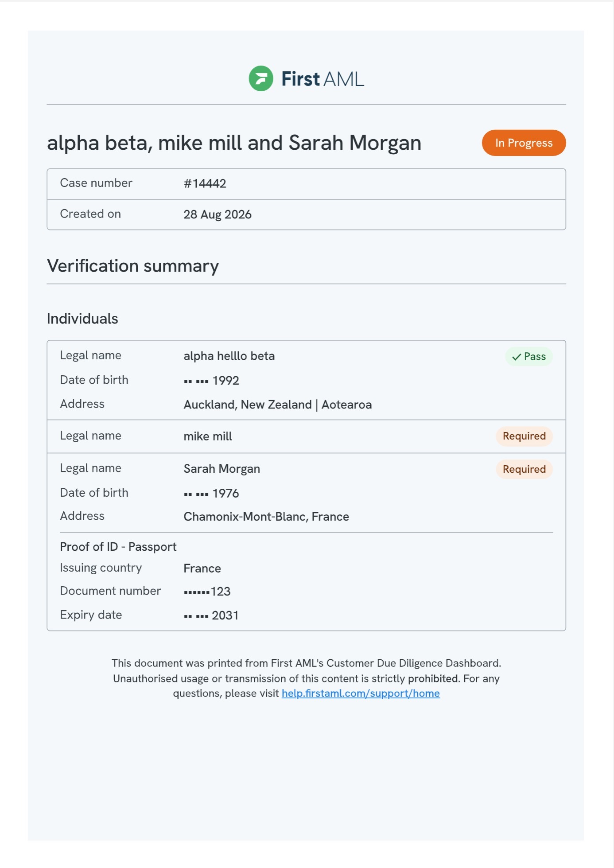
Task: Click the First AML wordmark text
Action: tap(323, 79)
